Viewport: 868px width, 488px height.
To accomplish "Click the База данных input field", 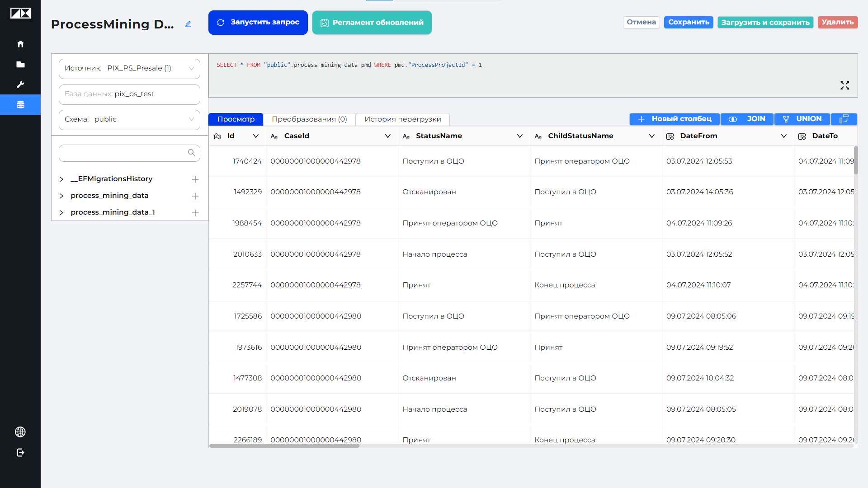I will coord(129,94).
